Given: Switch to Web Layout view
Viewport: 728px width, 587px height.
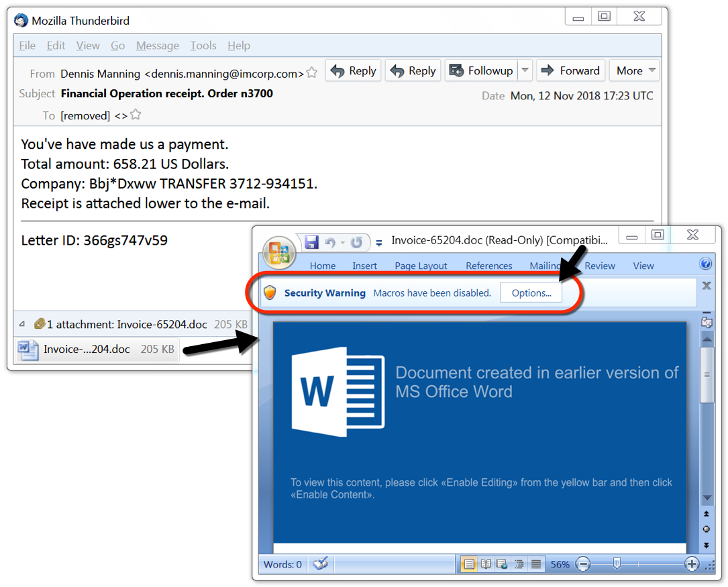Looking at the screenshot, I should coord(502,564).
